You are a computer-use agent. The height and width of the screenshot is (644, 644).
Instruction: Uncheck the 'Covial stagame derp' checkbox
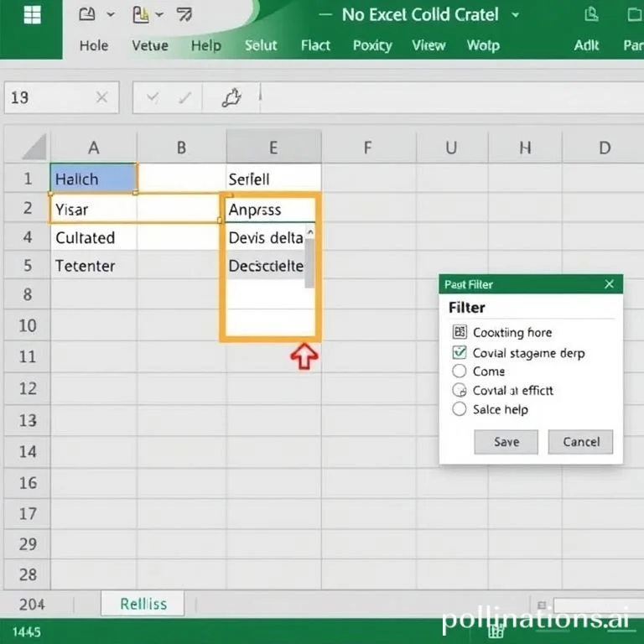coord(459,353)
